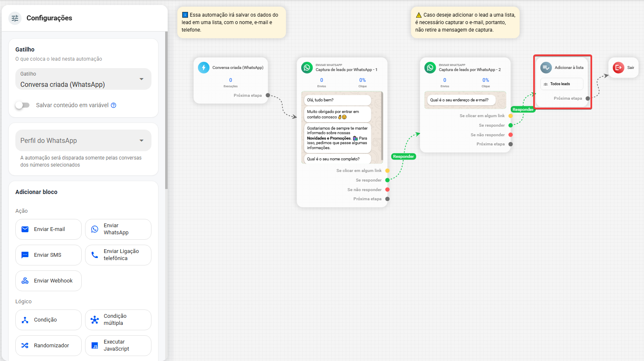Click the Execuções count on Conversa criada node
Image resolution: width=644 pixels, height=361 pixels.
[x=231, y=80]
